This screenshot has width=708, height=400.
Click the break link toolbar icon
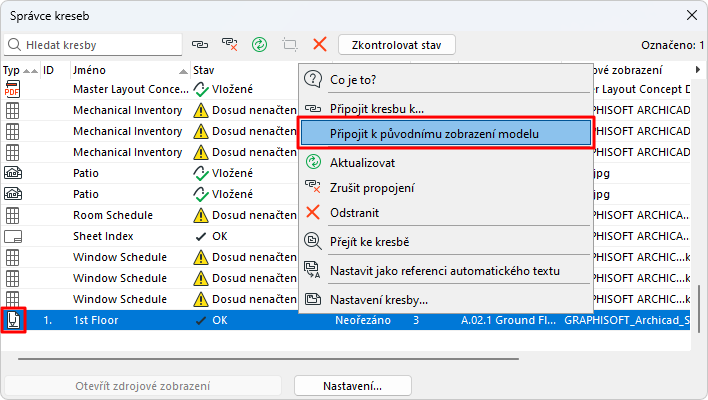pyautogui.click(x=230, y=45)
